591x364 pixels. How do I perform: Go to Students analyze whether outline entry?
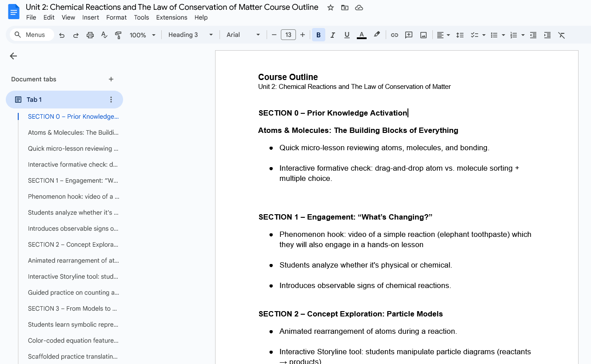click(x=73, y=212)
